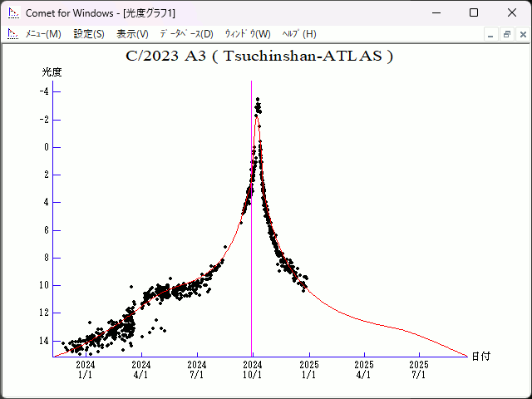532x399 pixels.
Task: Close the inner light curve graph window
Action: pyautogui.click(x=521, y=34)
